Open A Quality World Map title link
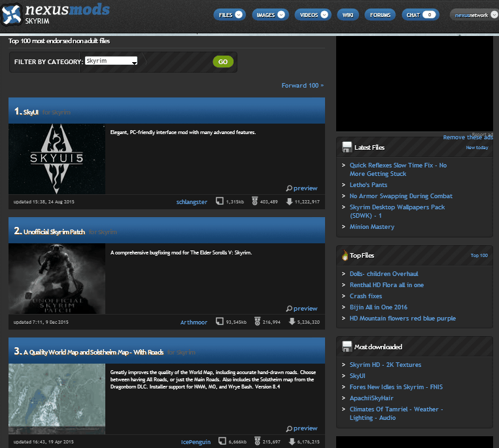This screenshot has height=448, width=499. tap(94, 353)
